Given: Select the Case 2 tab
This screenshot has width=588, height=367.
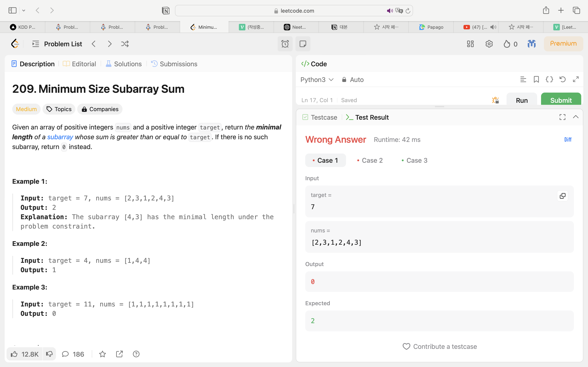Looking at the screenshot, I should 370,160.
